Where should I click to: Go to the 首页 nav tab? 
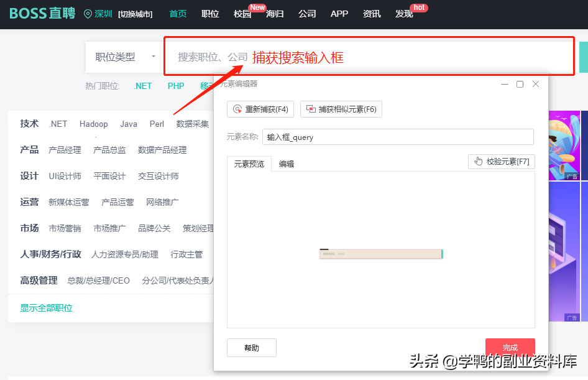(178, 14)
